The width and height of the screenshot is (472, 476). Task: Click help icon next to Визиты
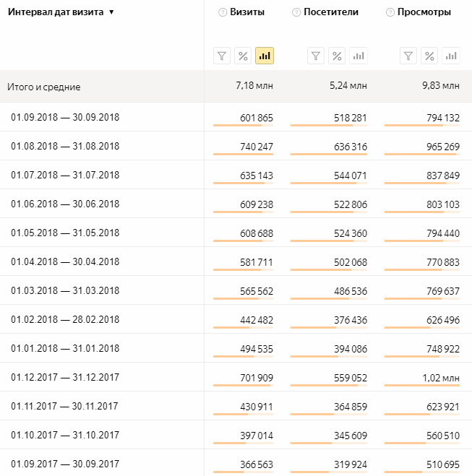pos(222,12)
